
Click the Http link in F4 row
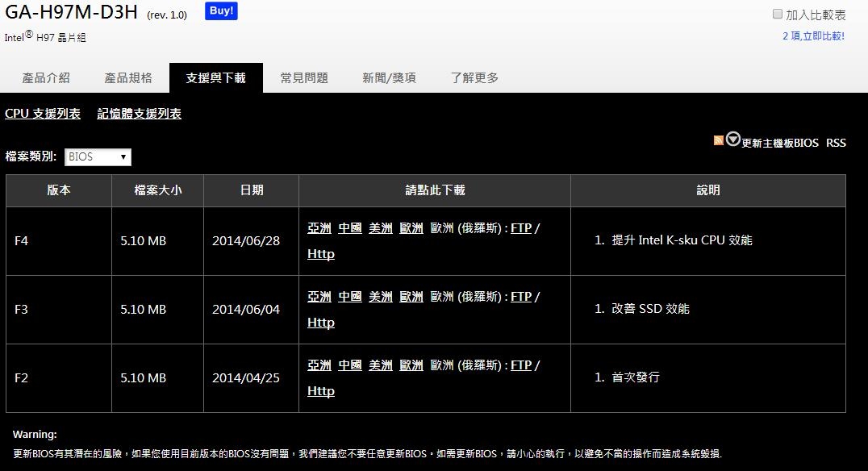321,254
